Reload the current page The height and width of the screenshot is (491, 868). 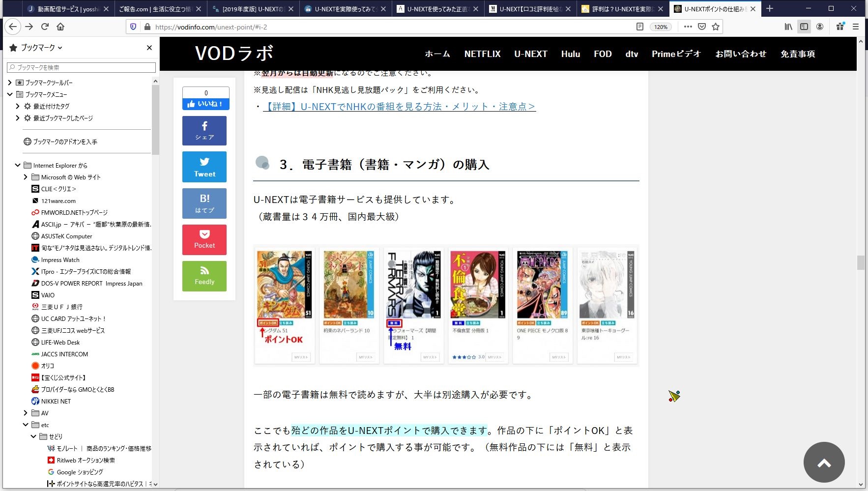[45, 27]
